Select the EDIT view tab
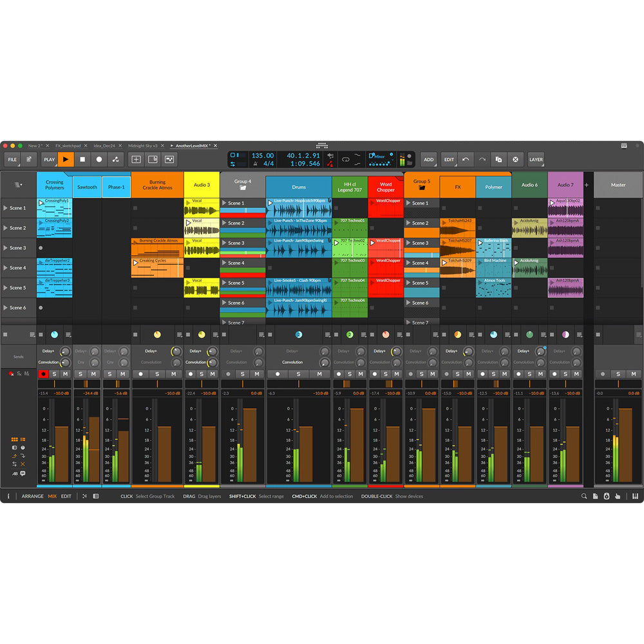 (x=66, y=496)
